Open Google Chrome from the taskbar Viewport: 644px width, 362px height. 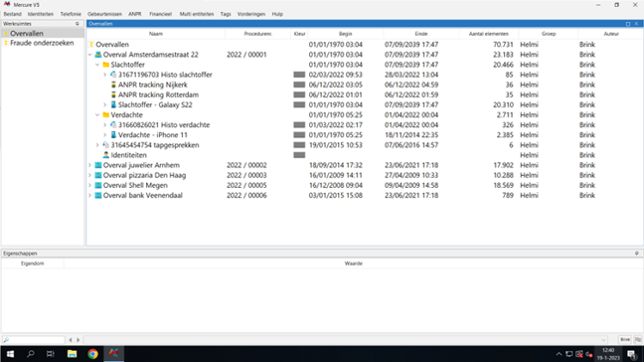click(x=92, y=354)
